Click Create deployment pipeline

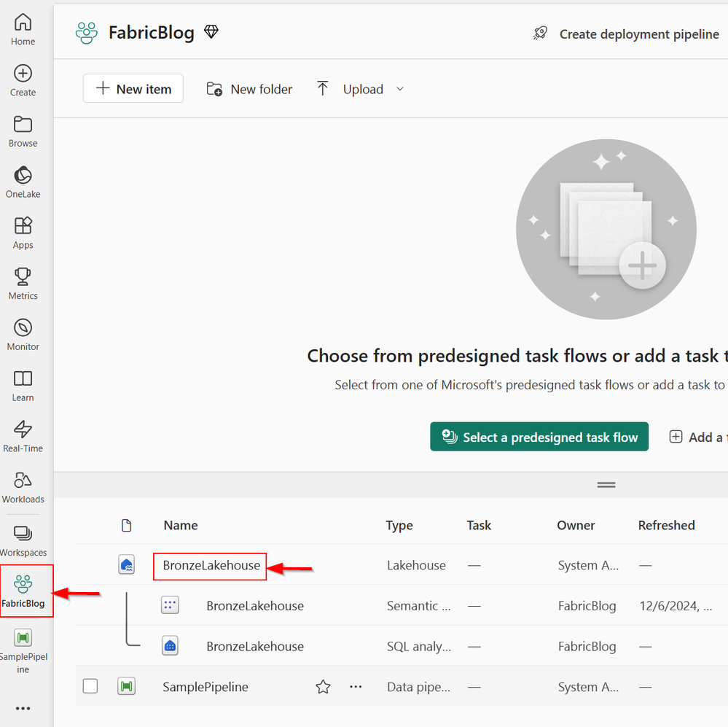point(625,34)
